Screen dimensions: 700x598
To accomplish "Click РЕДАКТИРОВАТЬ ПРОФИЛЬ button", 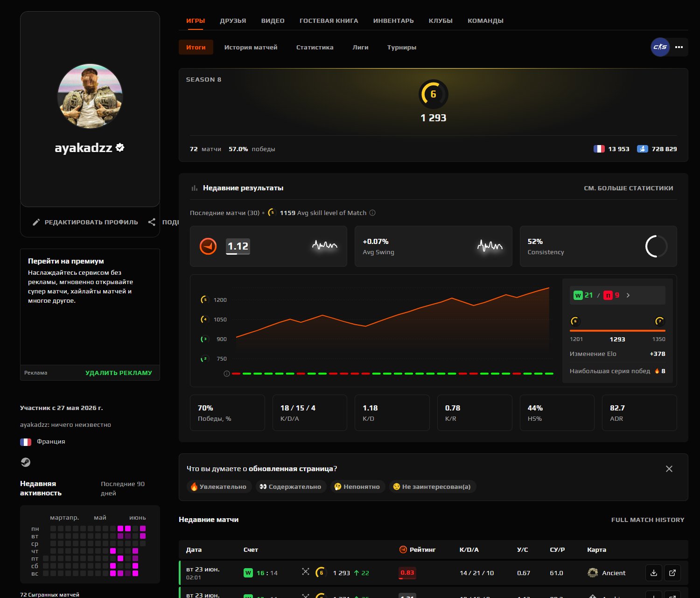I will (85, 222).
